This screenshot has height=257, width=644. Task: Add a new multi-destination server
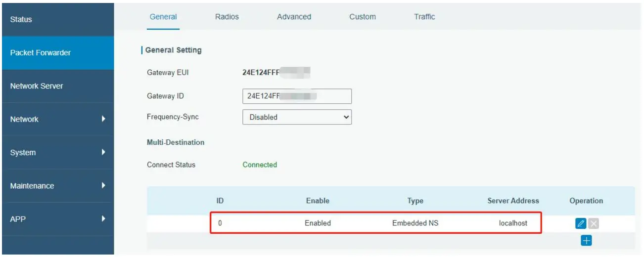point(587,240)
